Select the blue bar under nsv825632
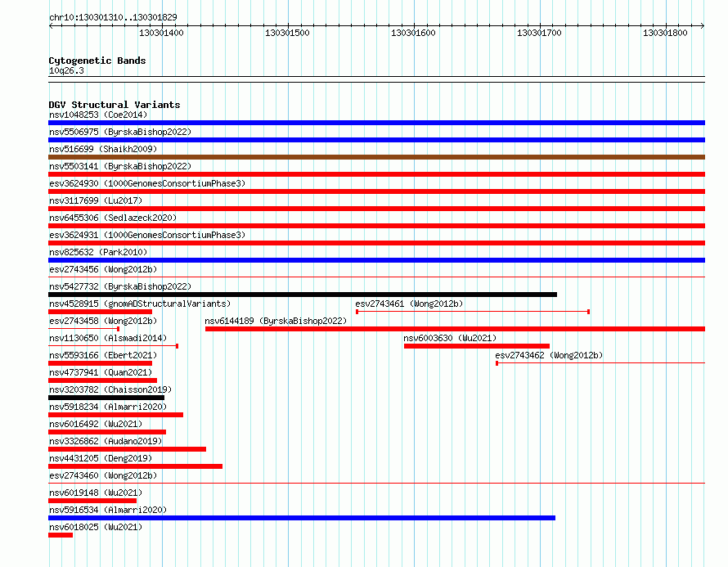The image size is (728, 567). (x=376, y=260)
